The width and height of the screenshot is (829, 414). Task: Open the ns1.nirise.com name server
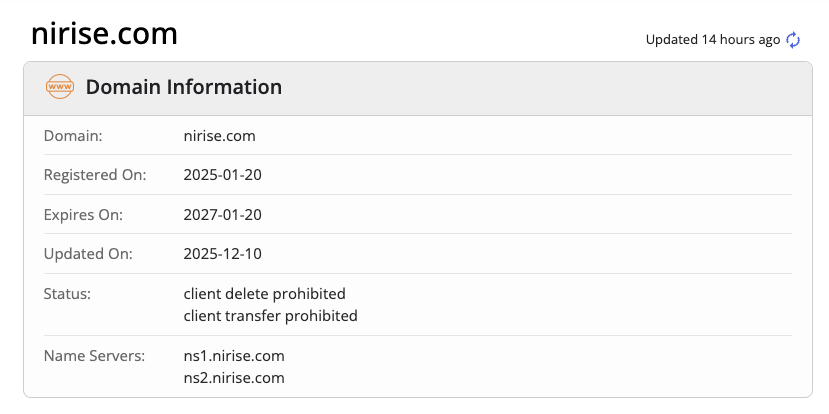coord(234,356)
